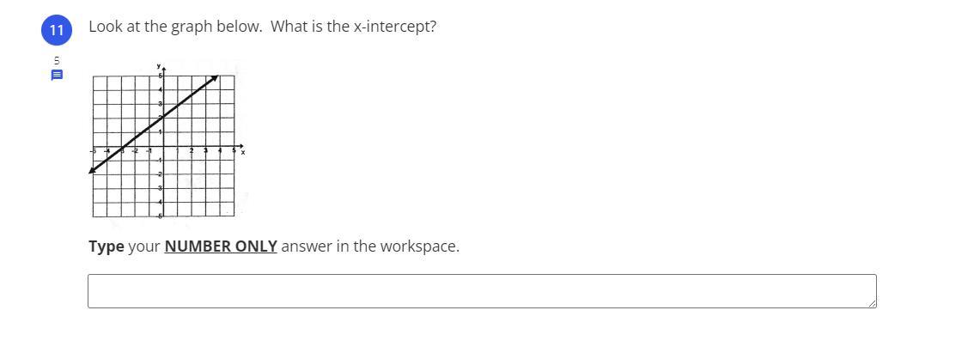Click the point value 5 label
Viewport: 980px width, 353px height.
tap(57, 60)
